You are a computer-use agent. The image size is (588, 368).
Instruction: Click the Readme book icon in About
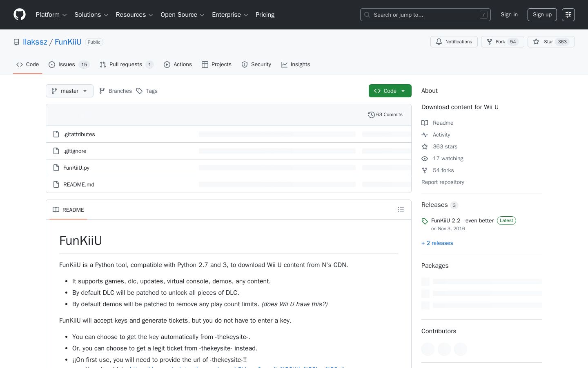(425, 123)
